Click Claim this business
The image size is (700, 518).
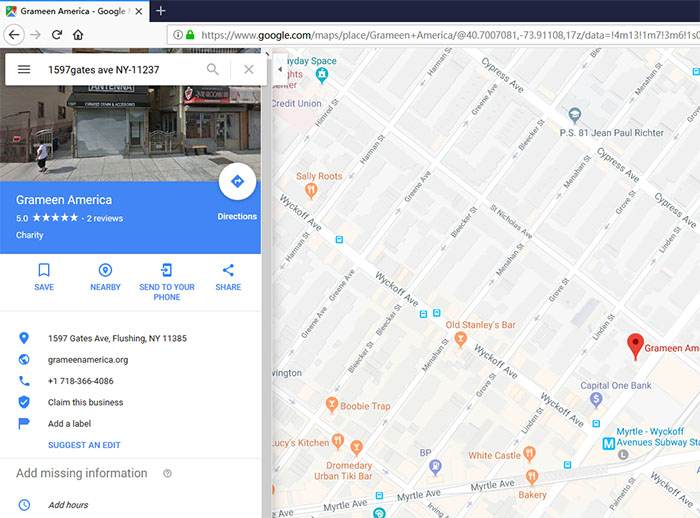(x=85, y=402)
